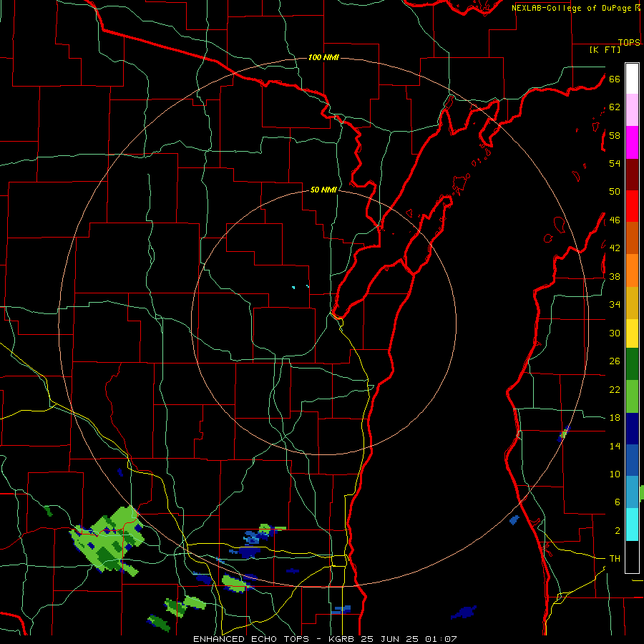
Task: Click the dark orange swatch between 46 and 42
Action: 632,238
